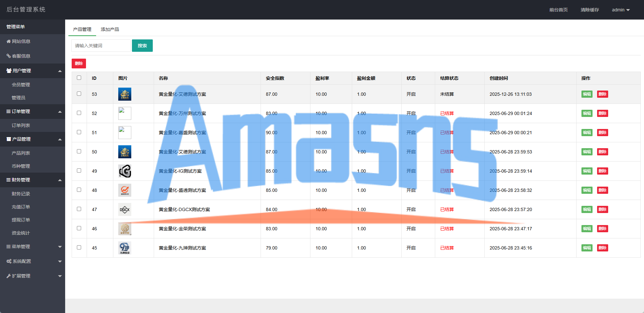Screen dimensions: 644x313
Task: Click the list icon beside 订单管理
Action: click(x=8, y=111)
